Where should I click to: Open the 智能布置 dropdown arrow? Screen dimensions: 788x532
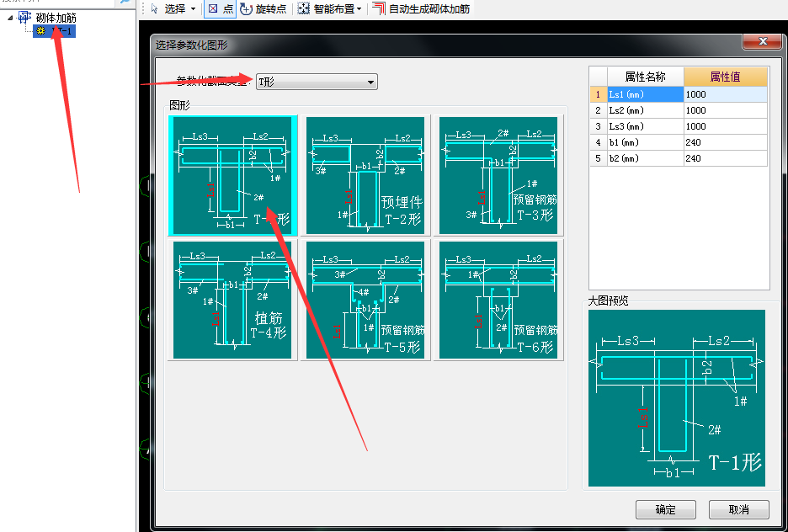point(359,9)
